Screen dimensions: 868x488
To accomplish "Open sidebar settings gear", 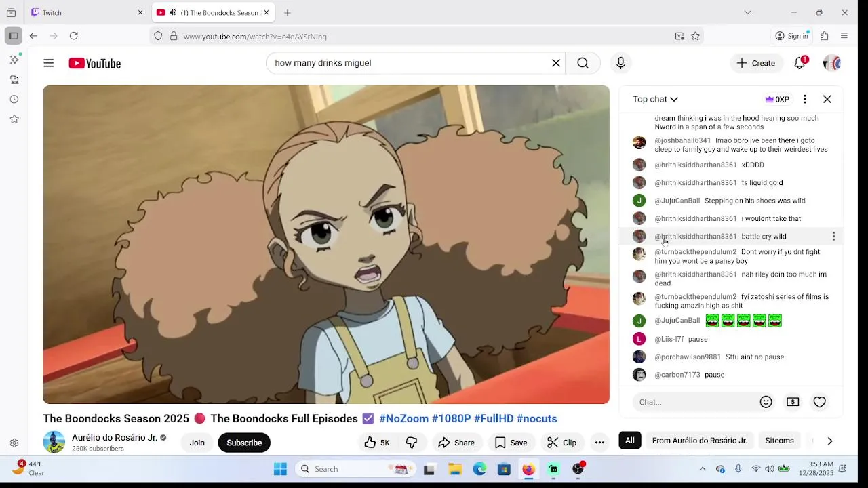I will point(14,443).
